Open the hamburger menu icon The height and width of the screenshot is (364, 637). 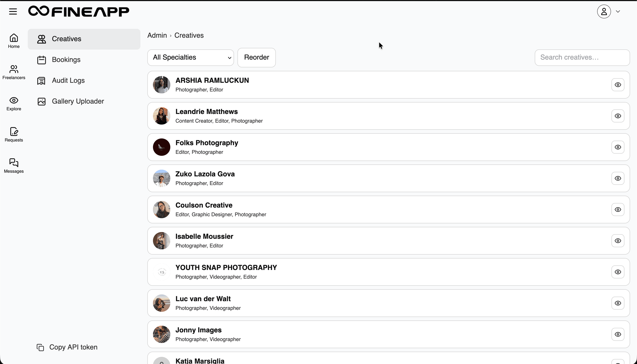13,11
